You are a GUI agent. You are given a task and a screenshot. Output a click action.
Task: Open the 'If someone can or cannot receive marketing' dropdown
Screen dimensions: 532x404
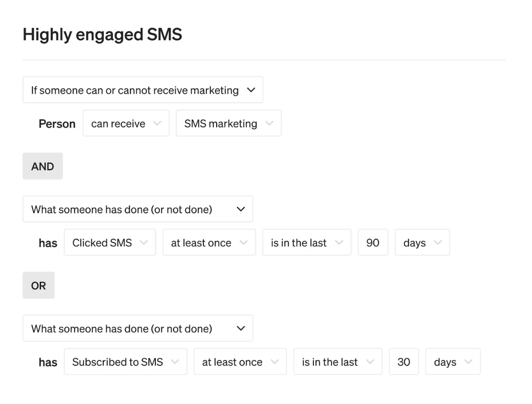tap(143, 90)
